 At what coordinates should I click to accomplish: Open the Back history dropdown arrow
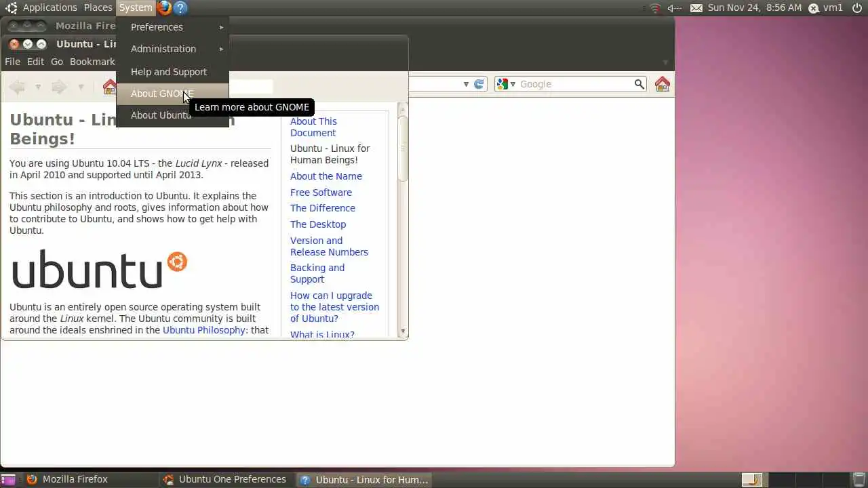pos(38,87)
